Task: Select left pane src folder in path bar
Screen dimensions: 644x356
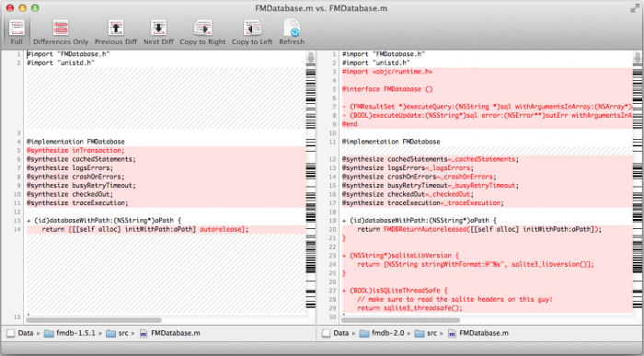Action: (x=117, y=333)
